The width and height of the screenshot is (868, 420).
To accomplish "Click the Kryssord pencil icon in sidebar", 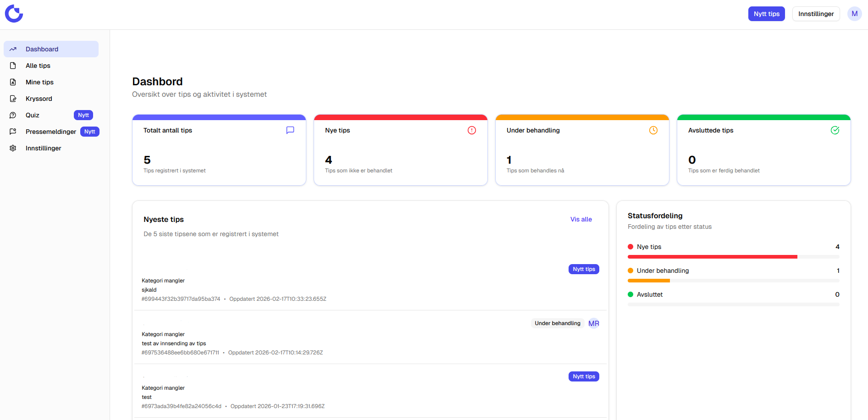I will pyautogui.click(x=13, y=99).
